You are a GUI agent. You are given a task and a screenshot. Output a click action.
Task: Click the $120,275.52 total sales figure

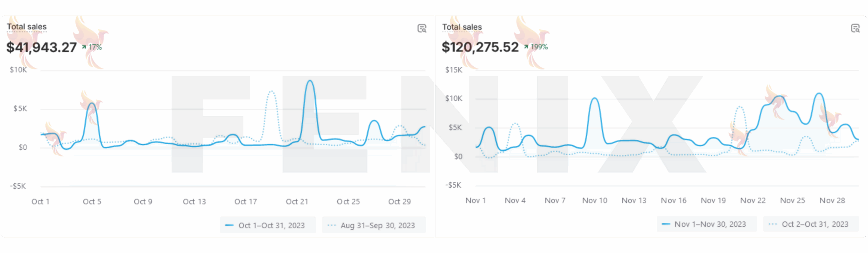click(480, 47)
